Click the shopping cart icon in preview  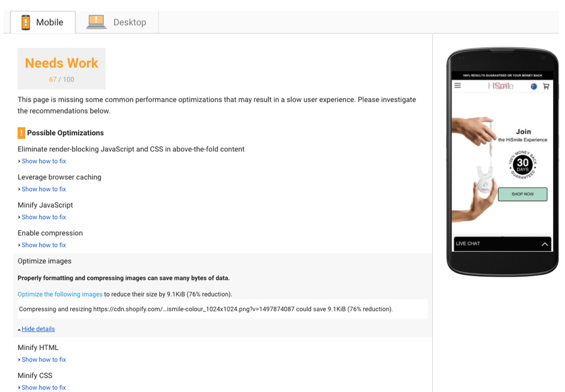pyautogui.click(x=546, y=86)
